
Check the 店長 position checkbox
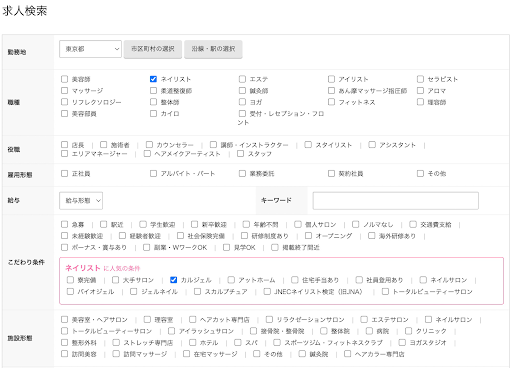[x=64, y=145]
